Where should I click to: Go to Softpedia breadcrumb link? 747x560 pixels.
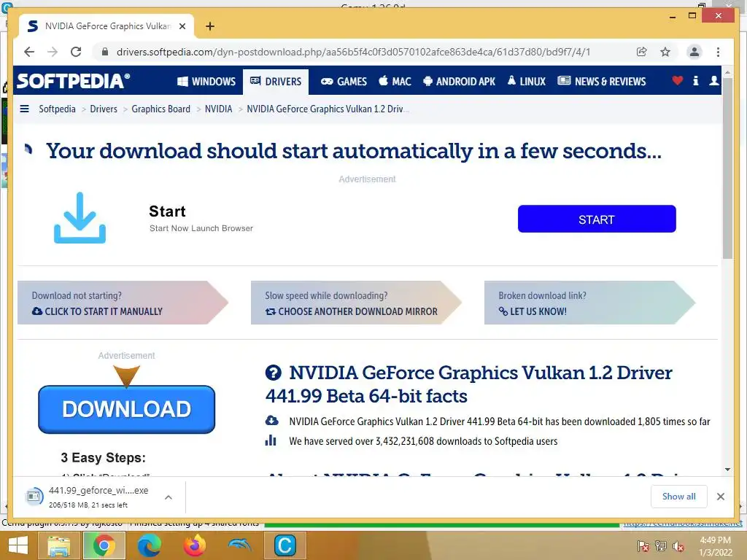57,109
